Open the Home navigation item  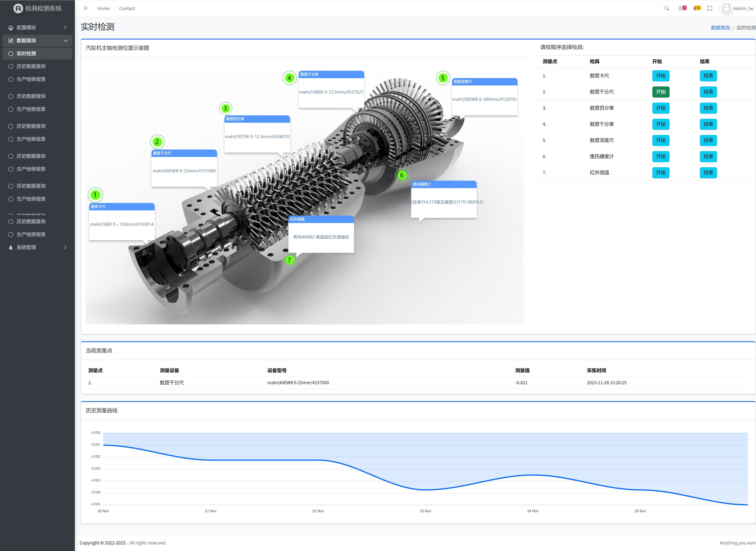pos(103,8)
